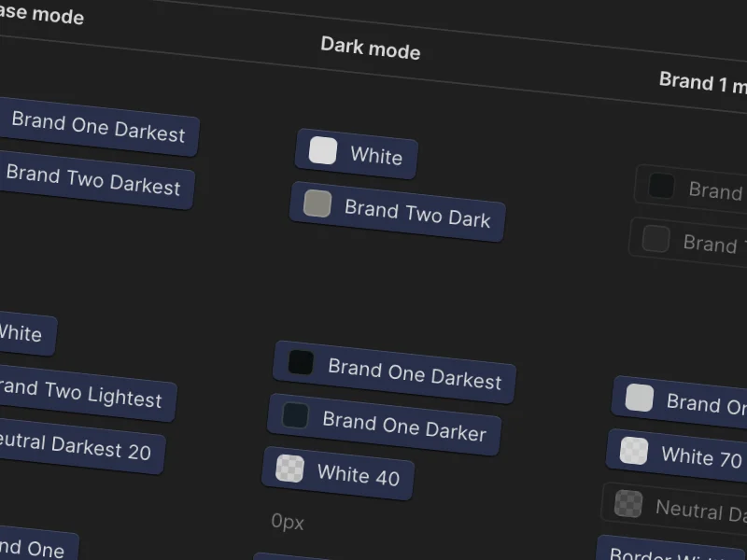Click the grey swatch on Brand Two Dark

tap(317, 203)
